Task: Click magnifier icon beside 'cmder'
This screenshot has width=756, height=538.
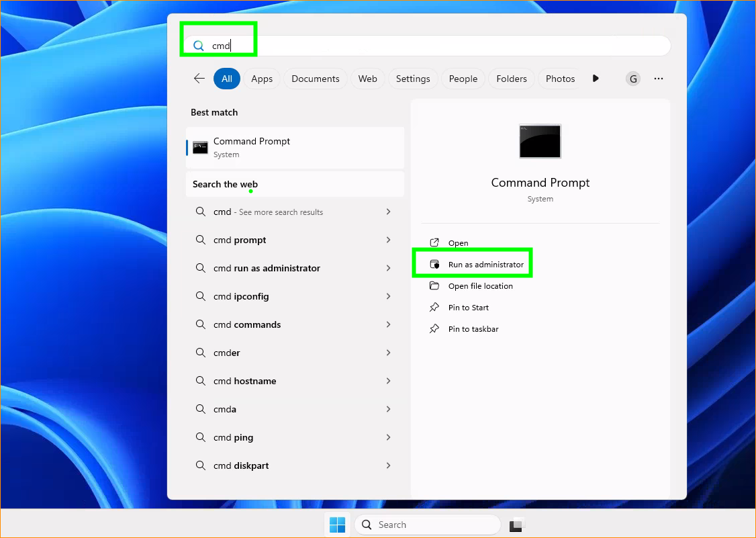Action: (201, 352)
